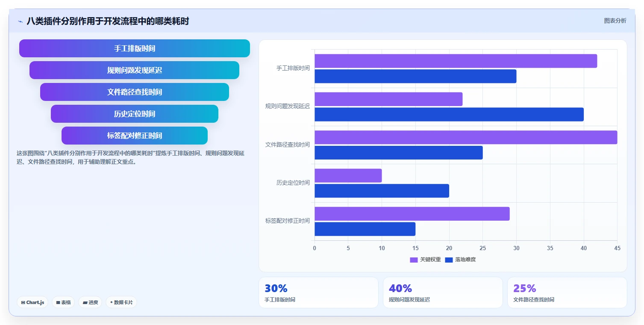Click the lightning icon beside the title
Image resolution: width=644 pixels, height=325 pixels.
[20, 21]
